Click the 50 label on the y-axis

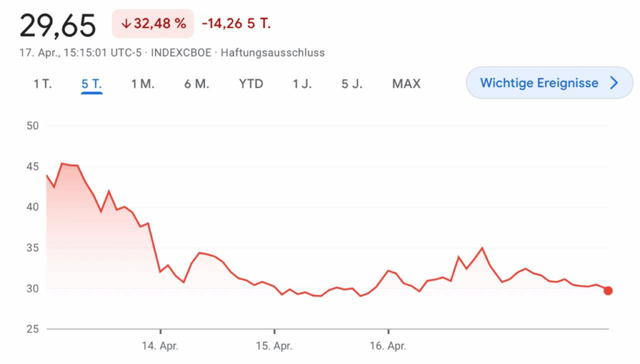click(32, 125)
